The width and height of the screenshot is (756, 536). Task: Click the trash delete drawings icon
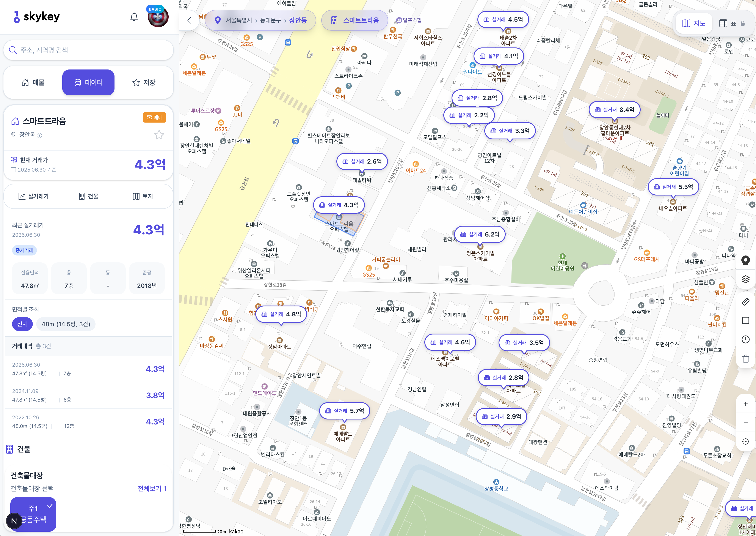point(745,358)
